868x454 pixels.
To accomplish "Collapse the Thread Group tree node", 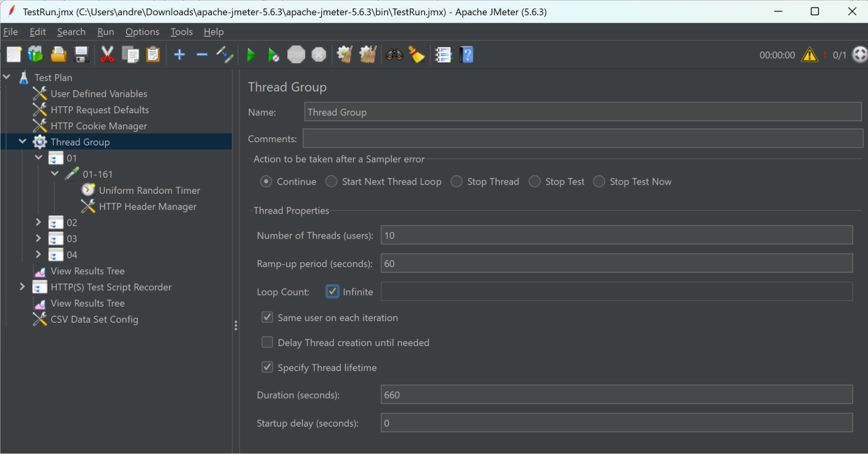I will (23, 141).
